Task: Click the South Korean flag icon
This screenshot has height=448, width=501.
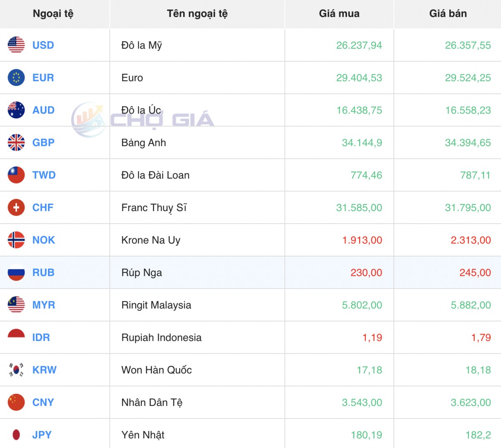Action: tap(16, 370)
